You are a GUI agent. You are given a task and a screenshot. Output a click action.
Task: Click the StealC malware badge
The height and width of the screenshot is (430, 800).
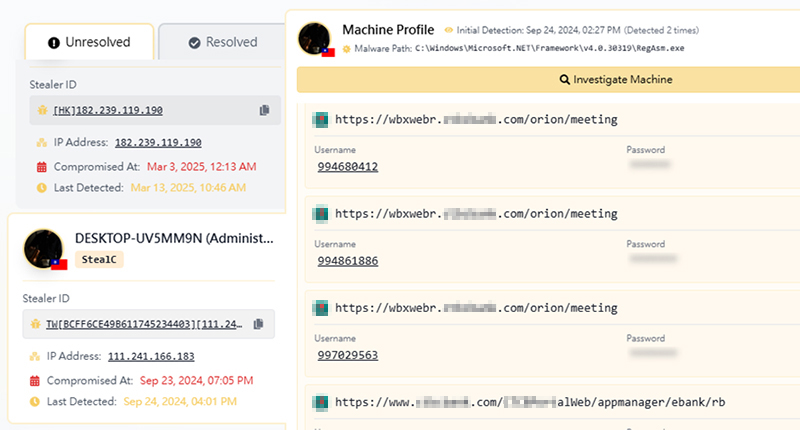click(x=99, y=259)
